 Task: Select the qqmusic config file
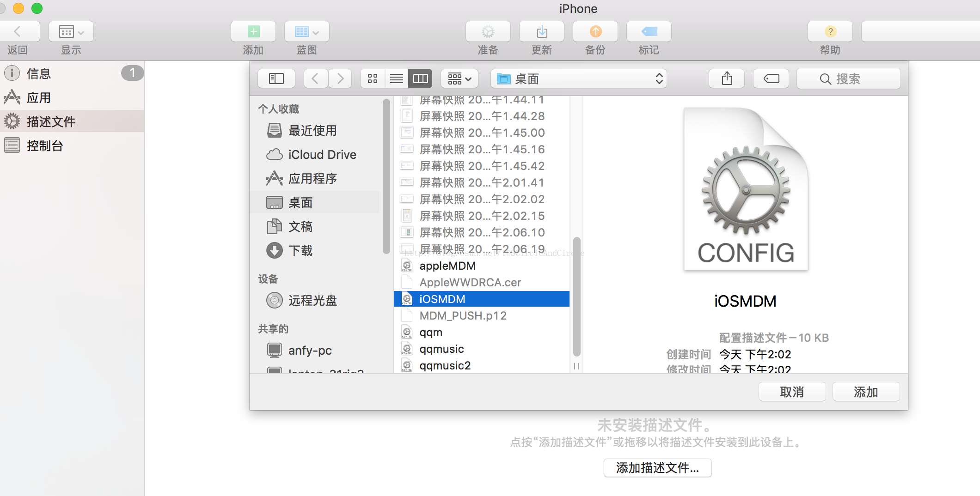pos(482,349)
